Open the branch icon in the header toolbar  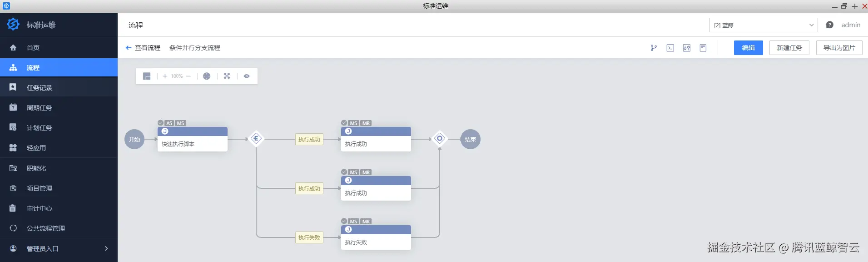(654, 48)
